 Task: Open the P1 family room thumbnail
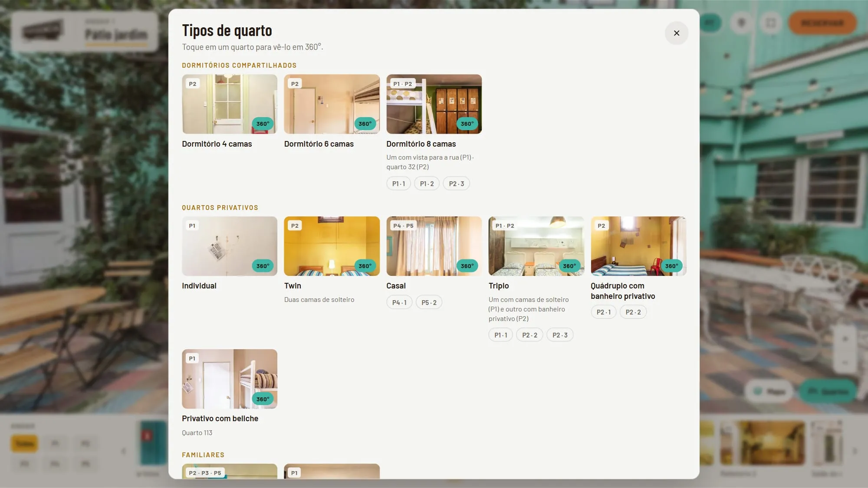332,471
